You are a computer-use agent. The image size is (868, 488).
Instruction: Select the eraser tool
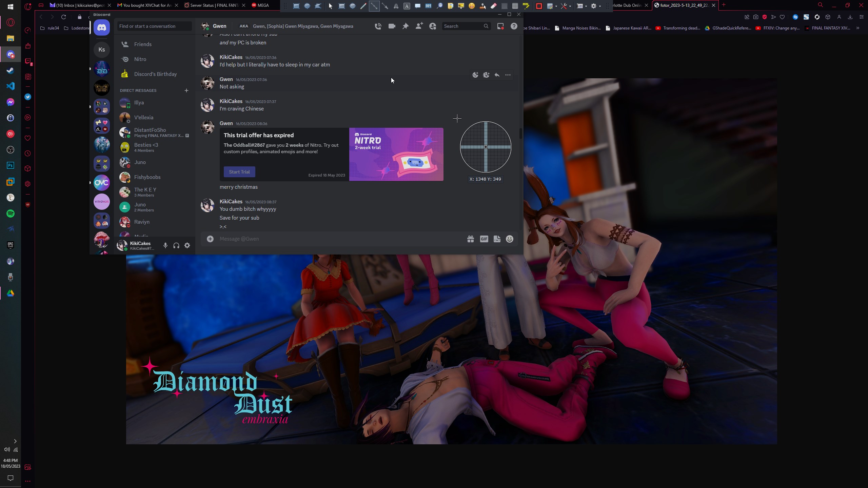pos(494,6)
